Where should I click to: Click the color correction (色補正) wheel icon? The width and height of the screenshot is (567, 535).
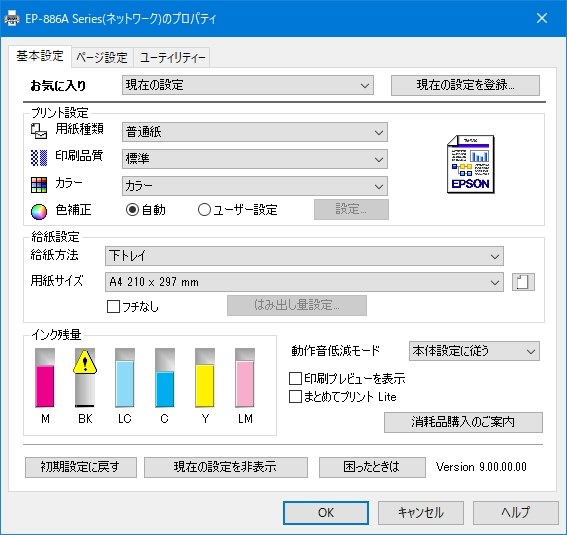coord(39,212)
